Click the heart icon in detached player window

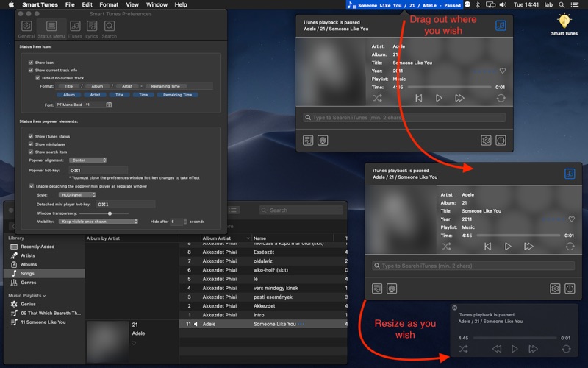point(572,219)
